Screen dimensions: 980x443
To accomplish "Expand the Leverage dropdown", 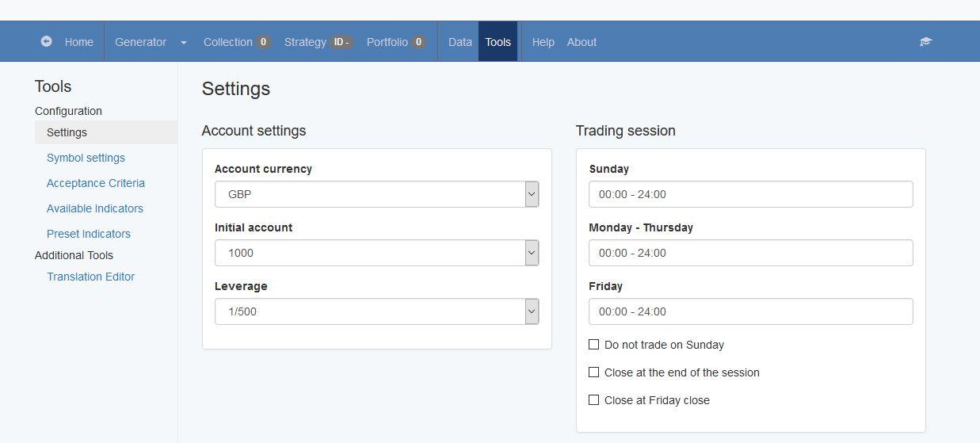I will [377, 311].
